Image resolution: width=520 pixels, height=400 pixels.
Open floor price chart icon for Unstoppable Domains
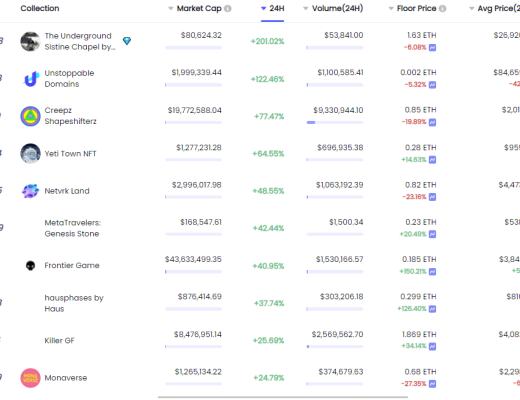click(x=432, y=85)
